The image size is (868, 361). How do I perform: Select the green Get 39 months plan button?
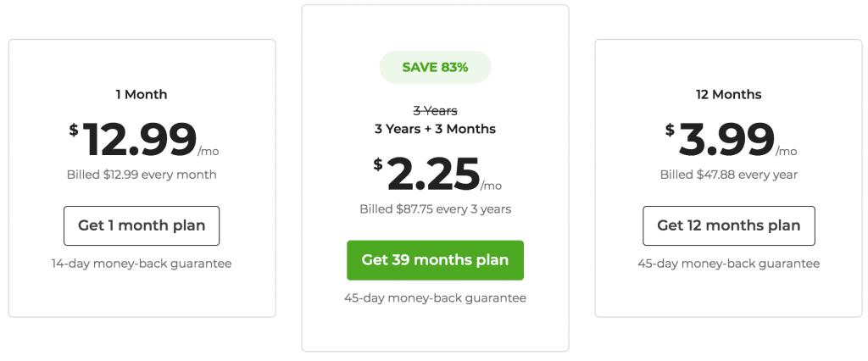(x=435, y=260)
